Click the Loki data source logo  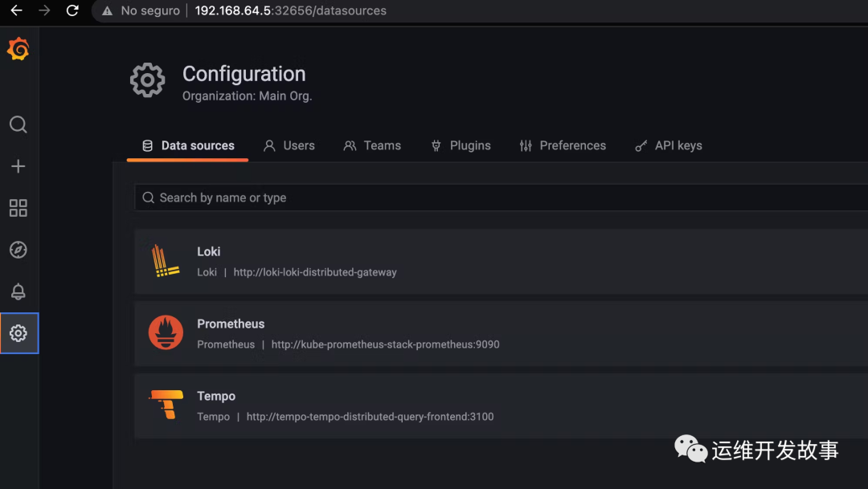(x=166, y=261)
